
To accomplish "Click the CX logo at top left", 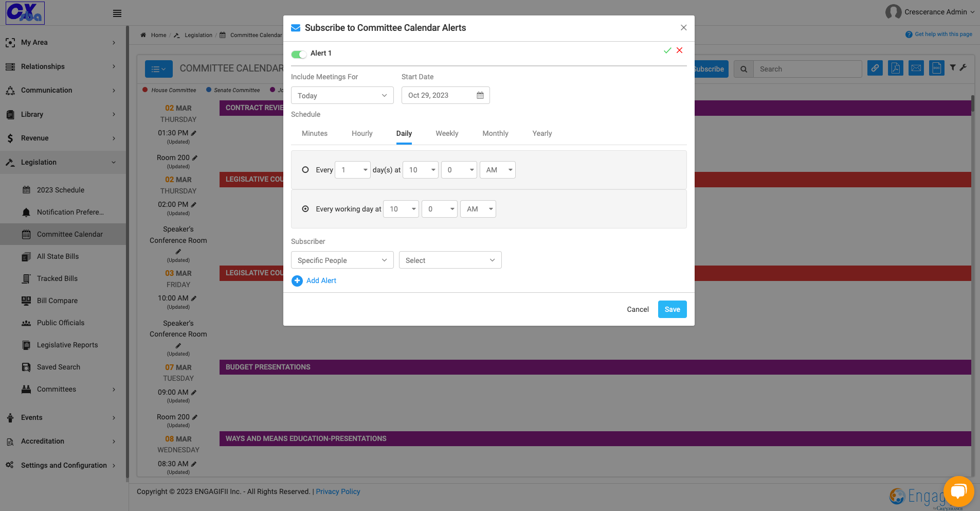I will (x=25, y=13).
